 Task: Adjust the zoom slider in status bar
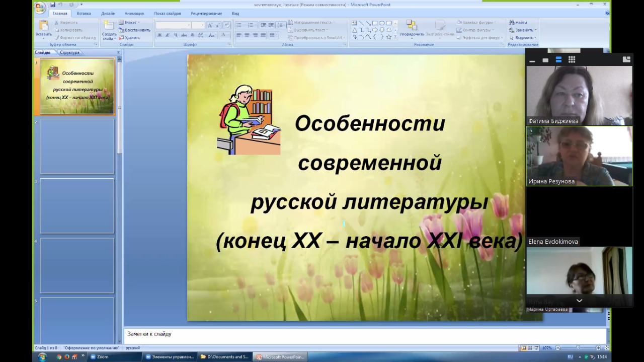click(x=578, y=348)
